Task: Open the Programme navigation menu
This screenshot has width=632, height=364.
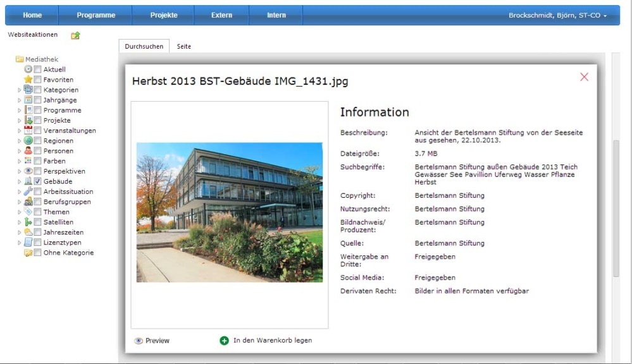Action: click(96, 15)
